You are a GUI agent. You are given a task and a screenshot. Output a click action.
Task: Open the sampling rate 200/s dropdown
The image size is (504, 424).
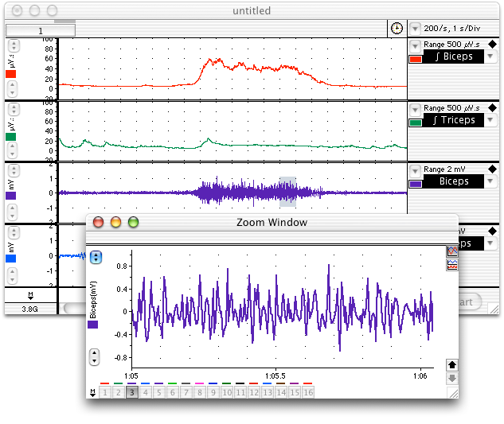point(416,29)
